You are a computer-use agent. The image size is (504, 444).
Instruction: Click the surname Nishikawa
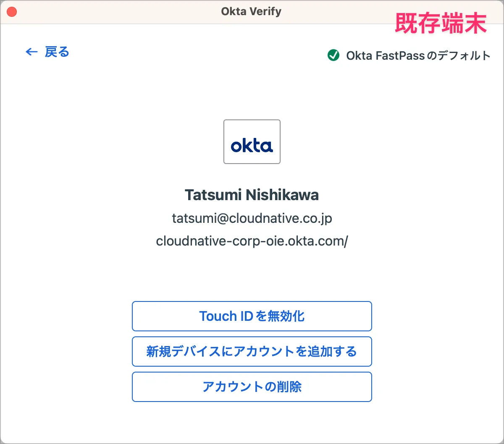(282, 195)
